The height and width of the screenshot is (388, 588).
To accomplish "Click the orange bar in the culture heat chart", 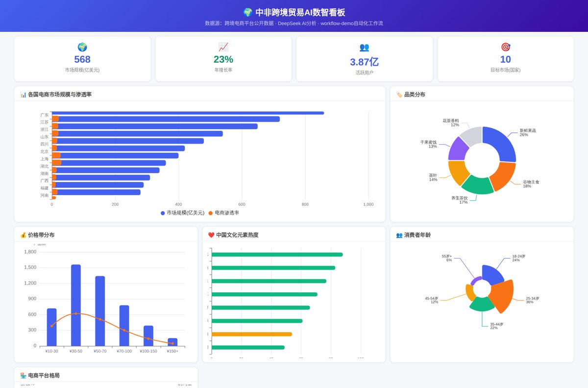I will pyautogui.click(x=251, y=334).
